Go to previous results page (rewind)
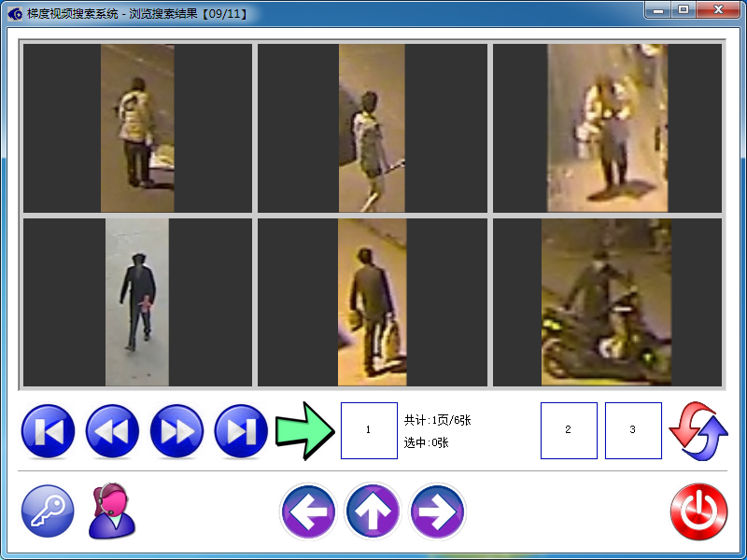 [112, 431]
